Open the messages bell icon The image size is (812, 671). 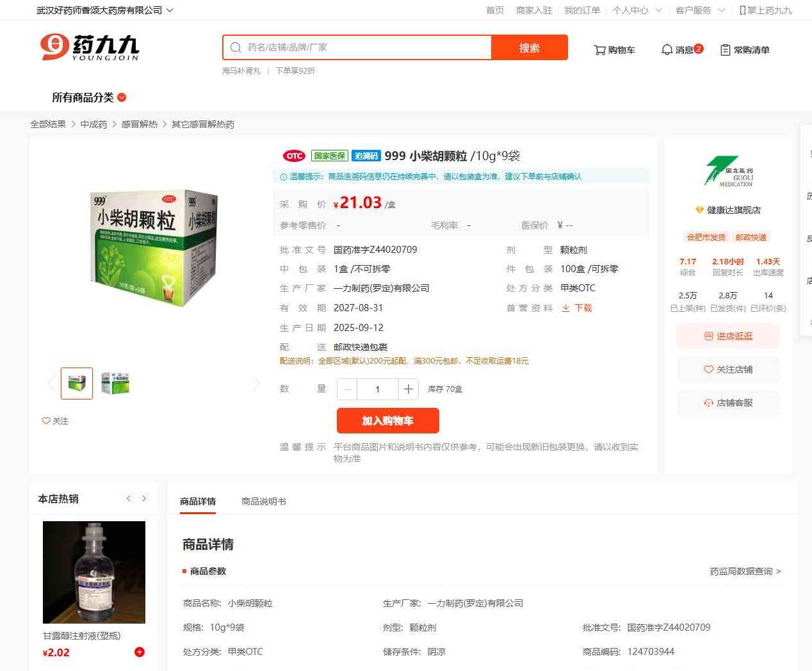tap(667, 50)
